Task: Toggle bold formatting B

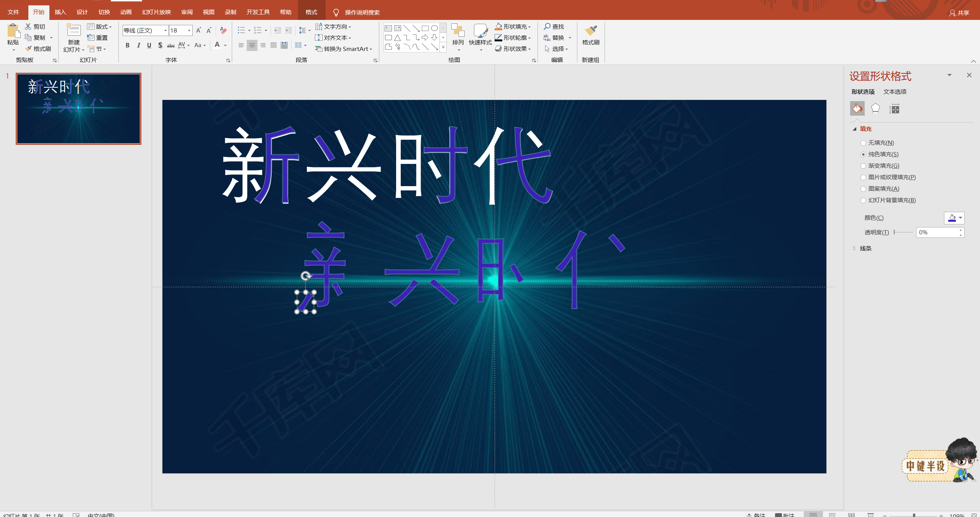Action: 128,45
